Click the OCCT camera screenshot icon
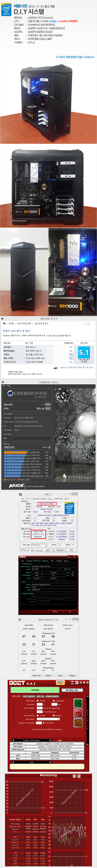This screenshot has height=868, width=97. coord(72,682)
